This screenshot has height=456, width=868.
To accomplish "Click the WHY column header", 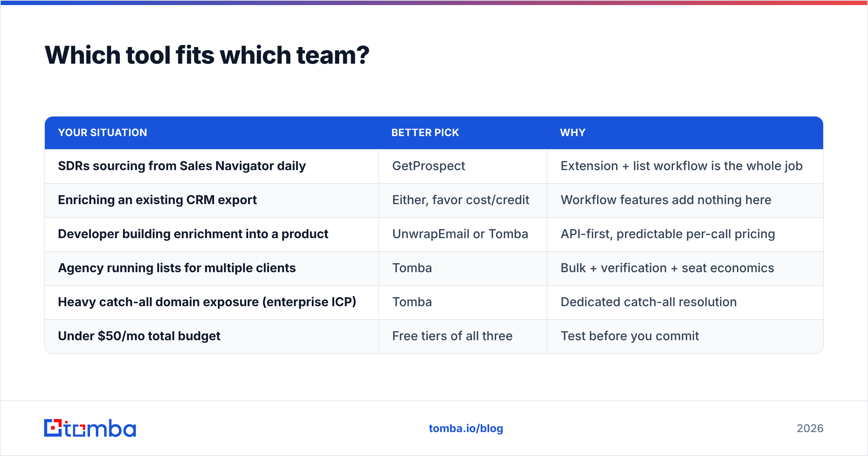I will click(x=573, y=132).
